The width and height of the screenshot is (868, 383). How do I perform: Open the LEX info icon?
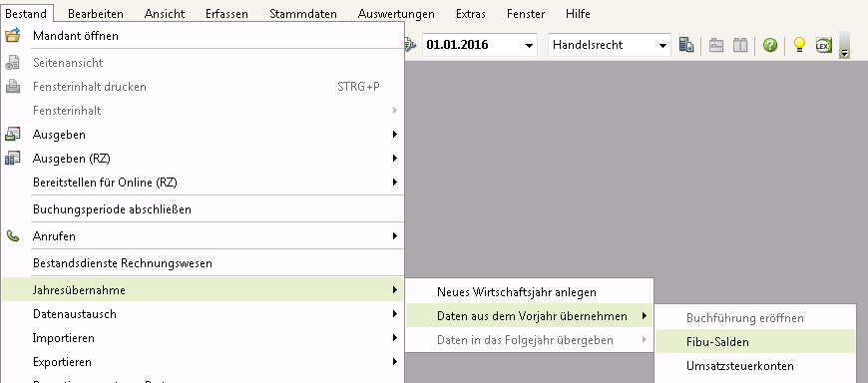click(x=824, y=45)
